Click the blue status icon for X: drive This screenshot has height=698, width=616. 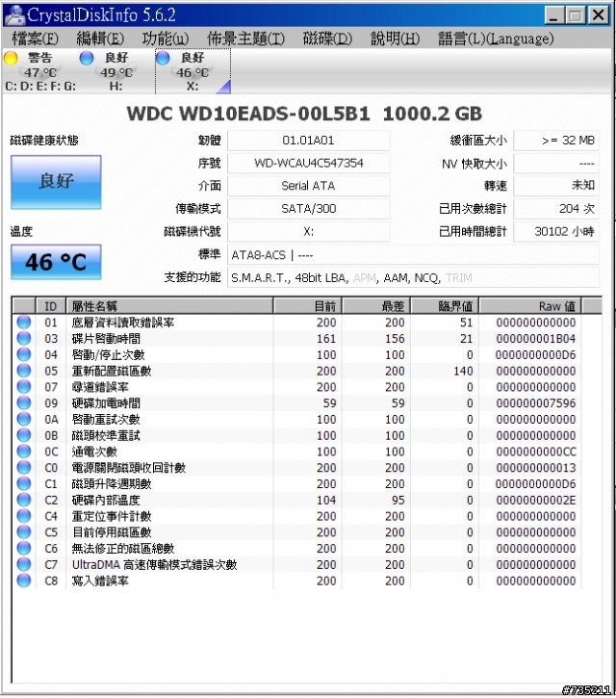pyautogui.click(x=163, y=58)
